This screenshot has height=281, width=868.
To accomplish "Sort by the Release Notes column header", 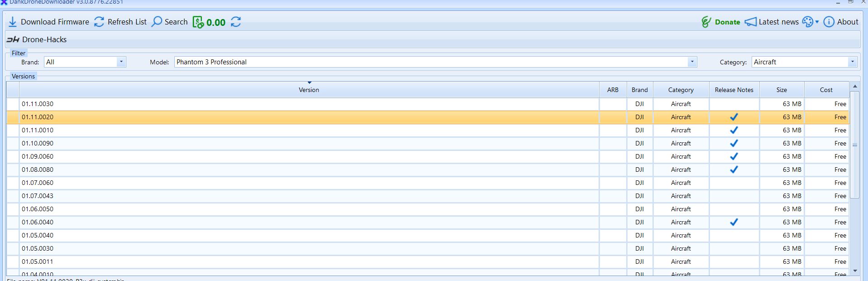I will point(734,90).
